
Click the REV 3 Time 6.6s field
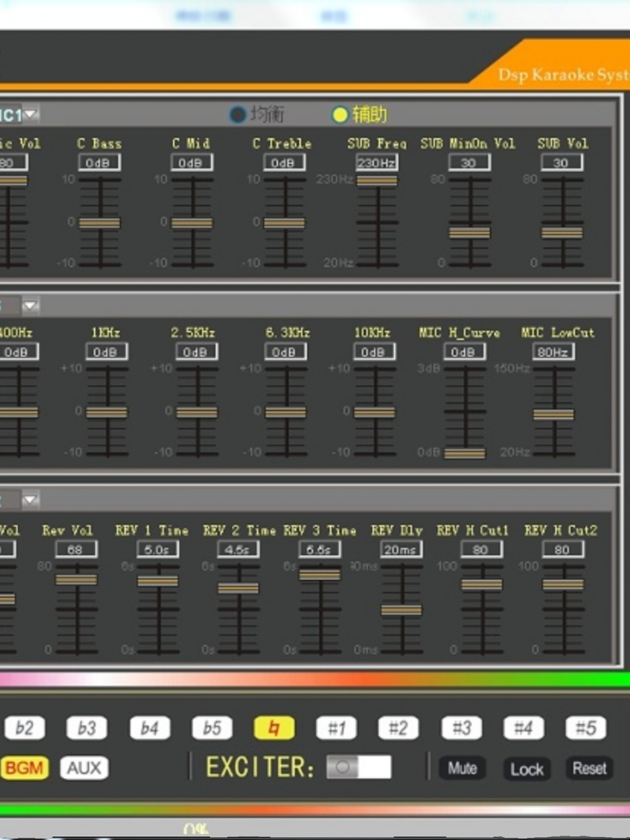click(x=320, y=550)
